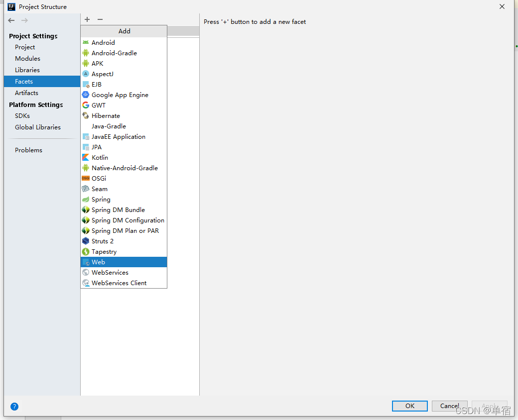This screenshot has width=518, height=420.
Task: Click the Seam facet icon
Action: [x=86, y=189]
